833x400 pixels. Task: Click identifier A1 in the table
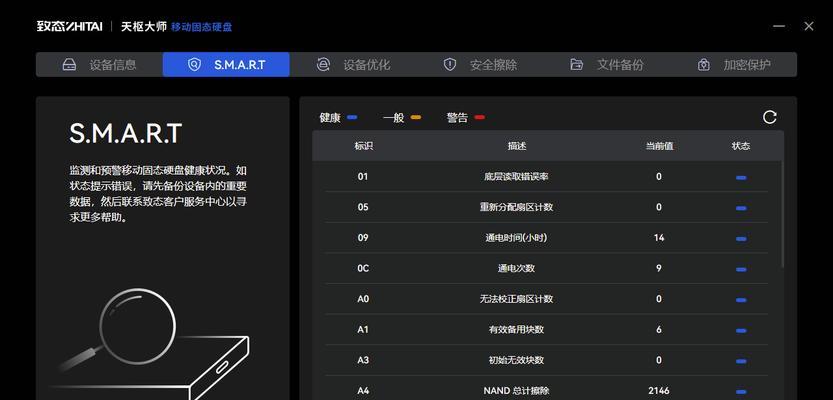(363, 330)
